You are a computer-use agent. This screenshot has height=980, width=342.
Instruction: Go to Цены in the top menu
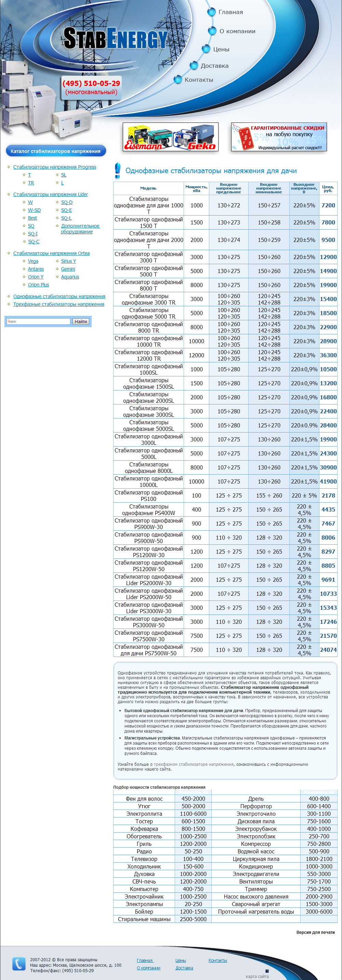click(x=221, y=49)
